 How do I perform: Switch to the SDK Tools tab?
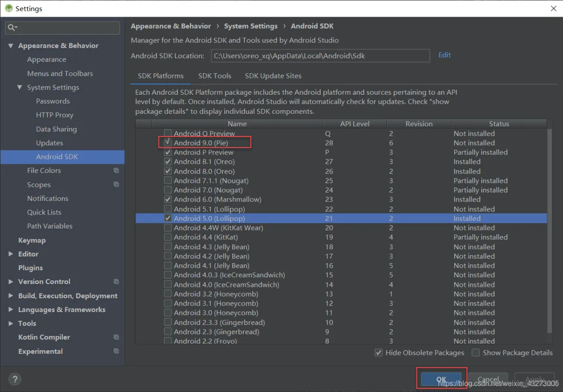(x=215, y=76)
